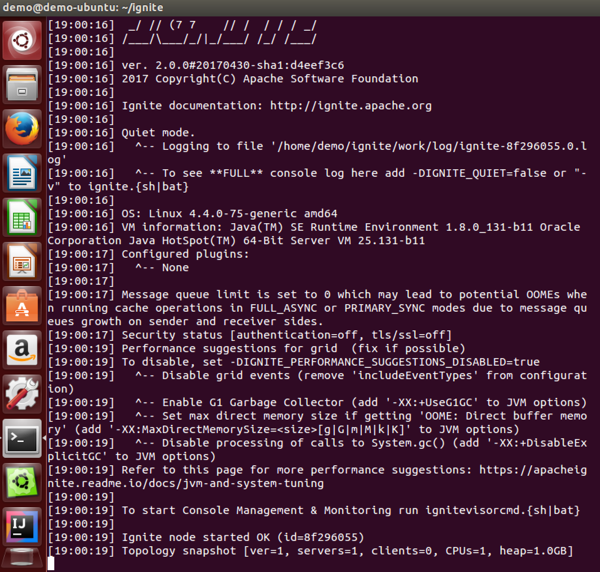This screenshot has height=572, width=600.
Task: Click the https://apacheig performance suggestions URL
Action: tap(533, 470)
